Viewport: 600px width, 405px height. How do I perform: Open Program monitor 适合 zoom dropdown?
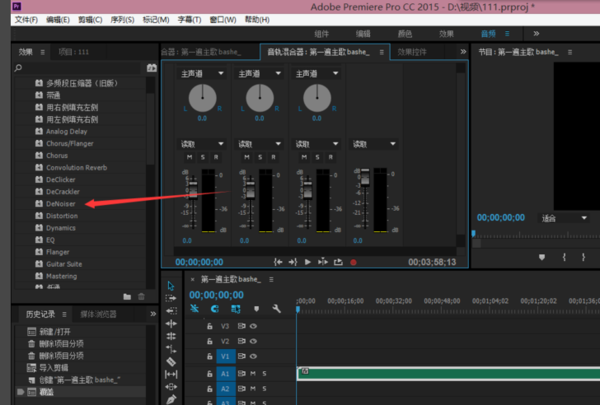[x=563, y=218]
